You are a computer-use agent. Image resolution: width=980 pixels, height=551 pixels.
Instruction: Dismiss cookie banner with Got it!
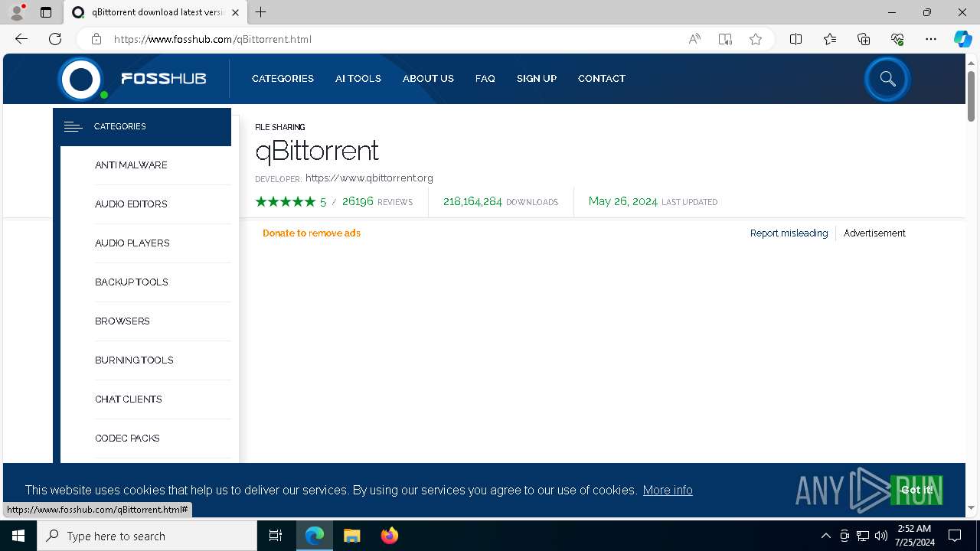coord(916,490)
